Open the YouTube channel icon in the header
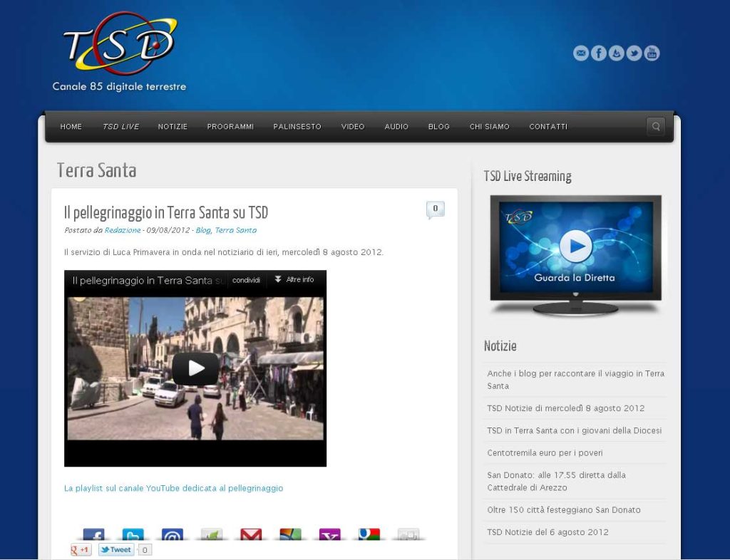 point(652,53)
